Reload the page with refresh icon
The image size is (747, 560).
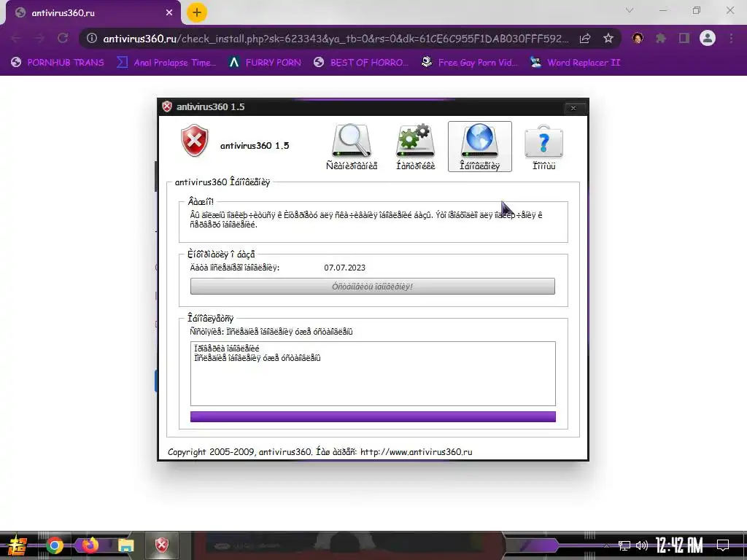point(63,38)
